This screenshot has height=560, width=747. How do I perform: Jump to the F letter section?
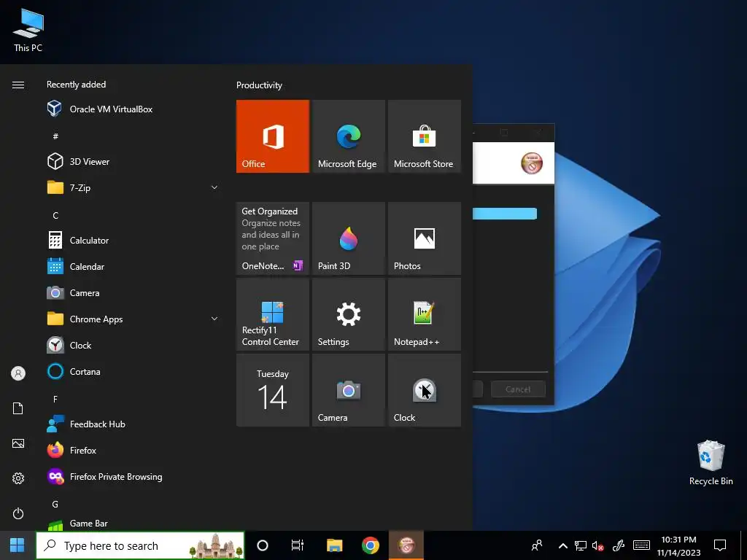tap(55, 399)
